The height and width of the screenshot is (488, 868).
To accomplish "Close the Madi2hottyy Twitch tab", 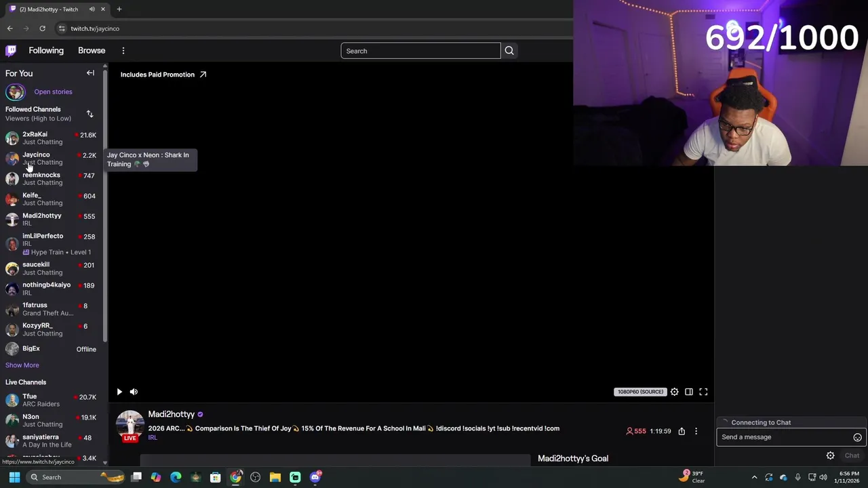I will tap(103, 9).
